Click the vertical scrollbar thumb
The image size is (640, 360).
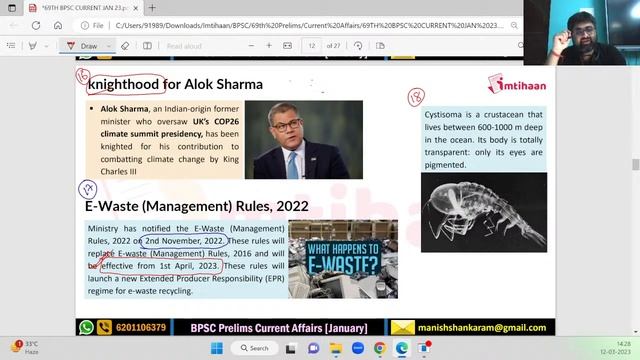pos(635,164)
